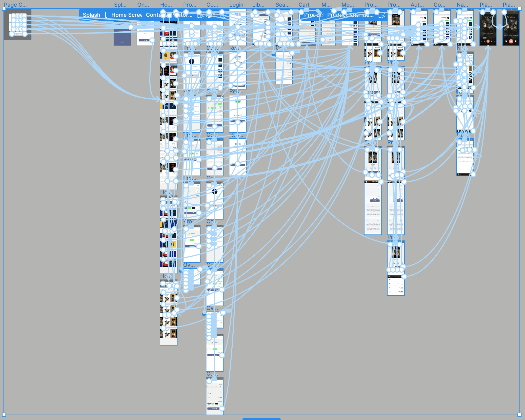
Task: Select the Cart frame title
Action: pyautogui.click(x=304, y=5)
